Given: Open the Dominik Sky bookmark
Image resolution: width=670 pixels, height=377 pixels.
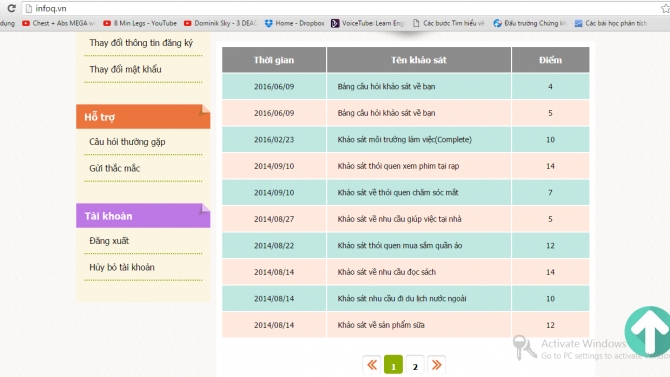Looking at the screenshot, I should 220,23.
